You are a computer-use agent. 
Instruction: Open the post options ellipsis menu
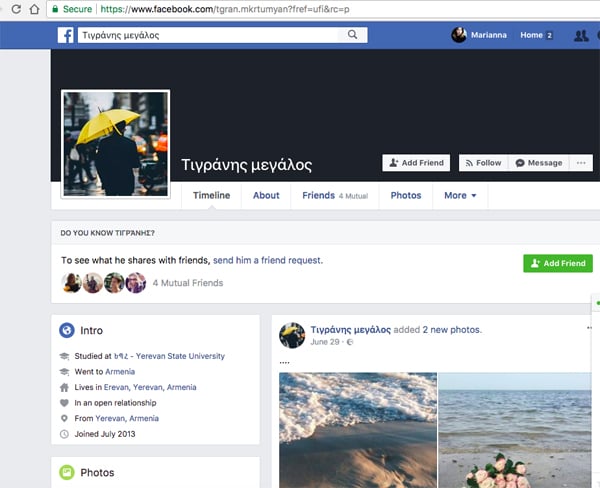pyautogui.click(x=589, y=329)
